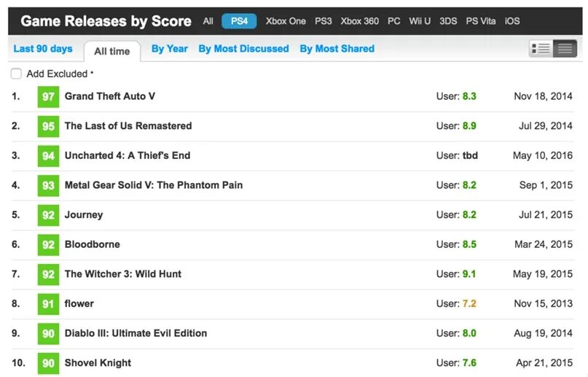Switch to condensed list view icon
The height and width of the screenshot is (377, 588).
point(564,49)
